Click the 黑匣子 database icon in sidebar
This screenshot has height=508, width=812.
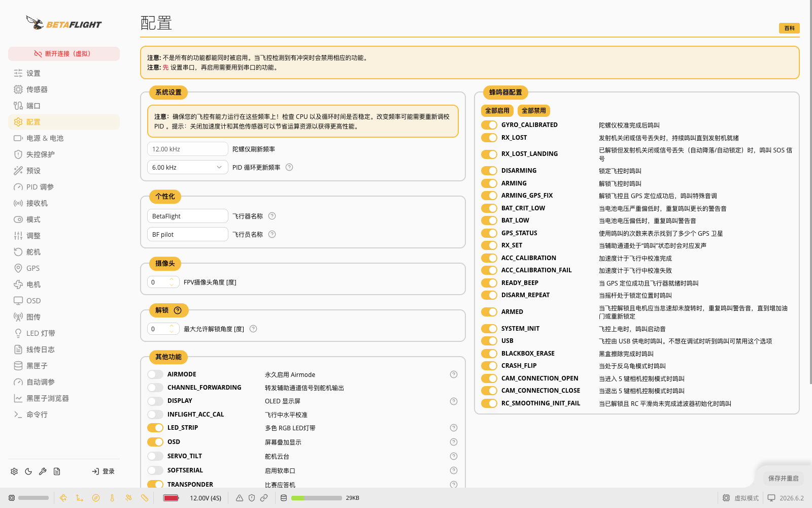[18, 366]
